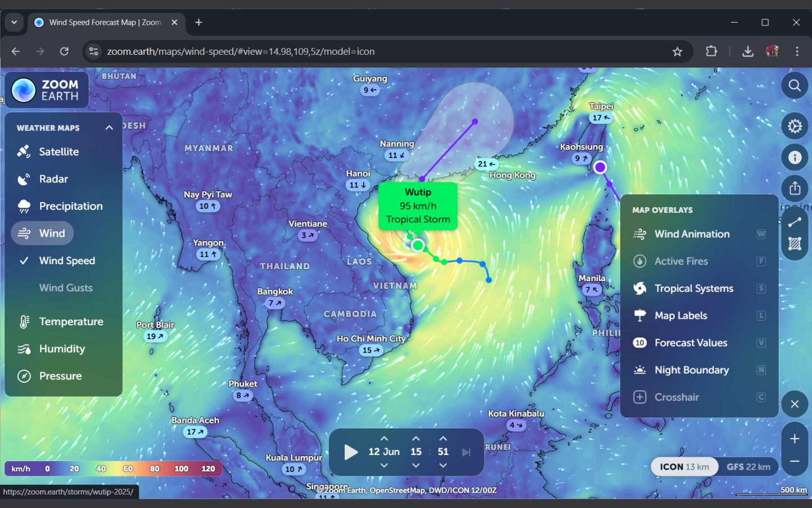Decrease the date with down chevron
This screenshot has width=812, height=508.
(x=384, y=465)
